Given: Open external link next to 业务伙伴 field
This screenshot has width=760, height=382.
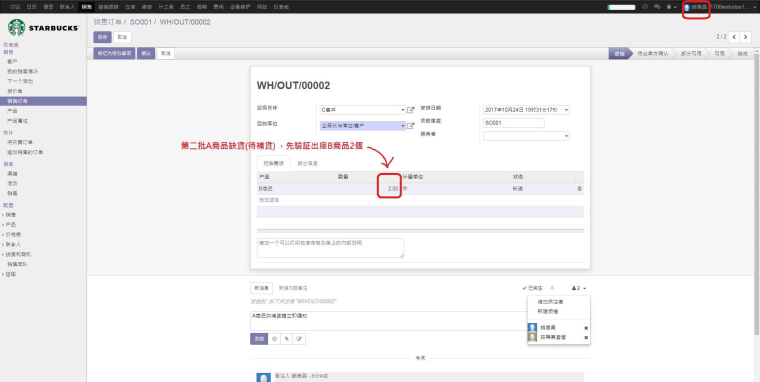Looking at the screenshot, I should pos(411,110).
